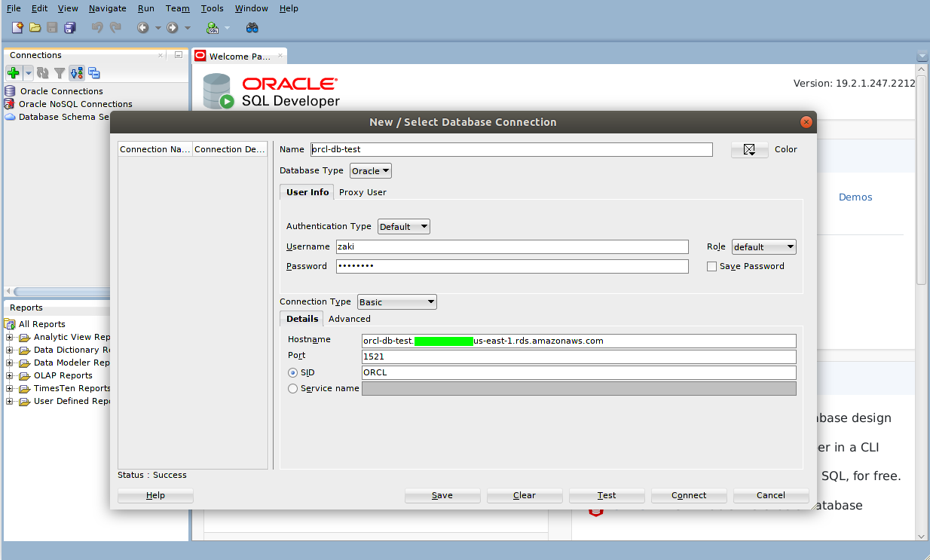Click the Back navigation arrow icon
This screenshot has height=560, width=930.
pyautogui.click(x=143, y=28)
